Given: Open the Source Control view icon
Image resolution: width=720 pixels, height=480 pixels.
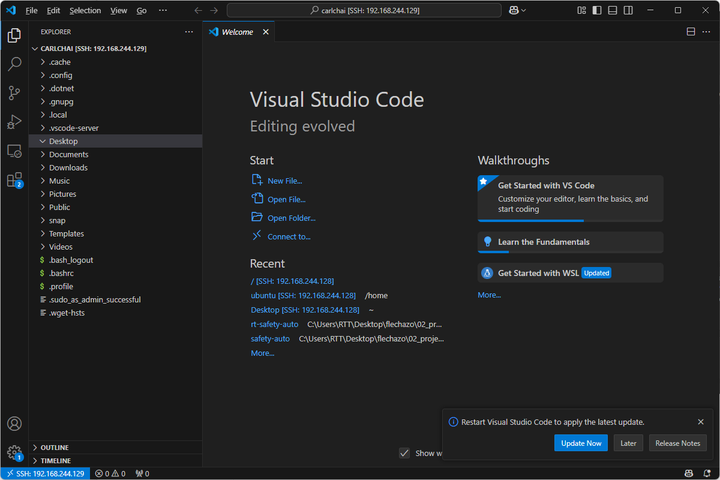Looking at the screenshot, I should pyautogui.click(x=14, y=93).
